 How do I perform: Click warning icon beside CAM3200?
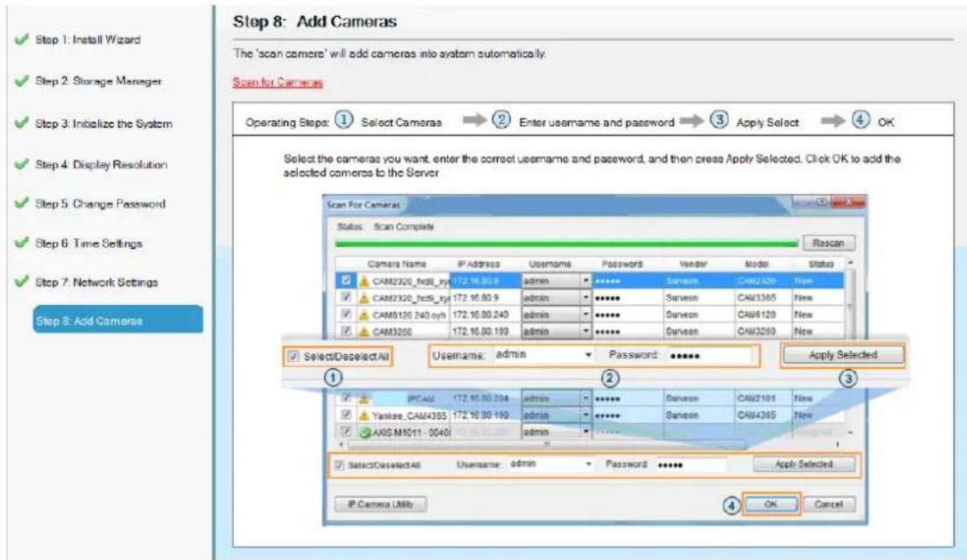click(364, 331)
